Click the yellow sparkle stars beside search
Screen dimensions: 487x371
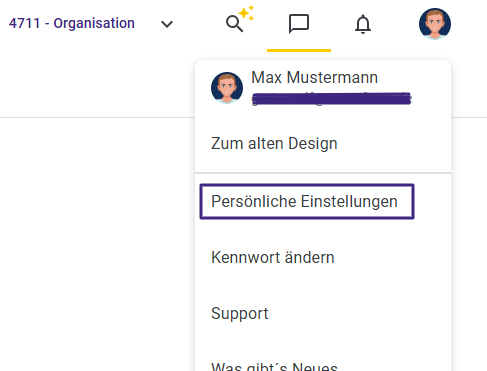[x=247, y=13]
